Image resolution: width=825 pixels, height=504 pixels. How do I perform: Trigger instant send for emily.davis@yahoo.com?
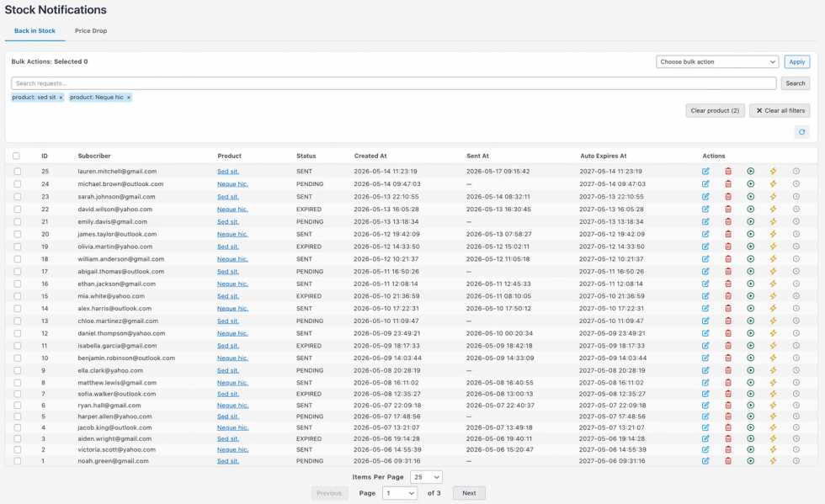click(x=773, y=221)
